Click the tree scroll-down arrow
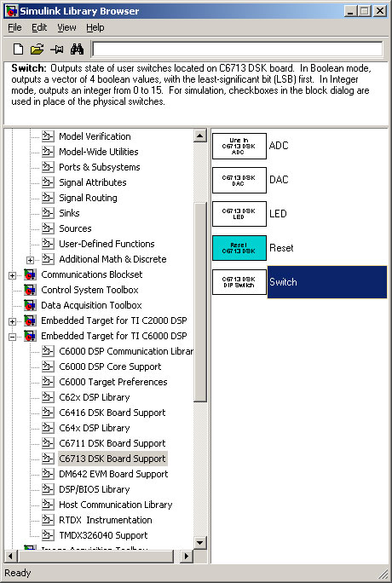The image size is (392, 583). tap(200, 542)
